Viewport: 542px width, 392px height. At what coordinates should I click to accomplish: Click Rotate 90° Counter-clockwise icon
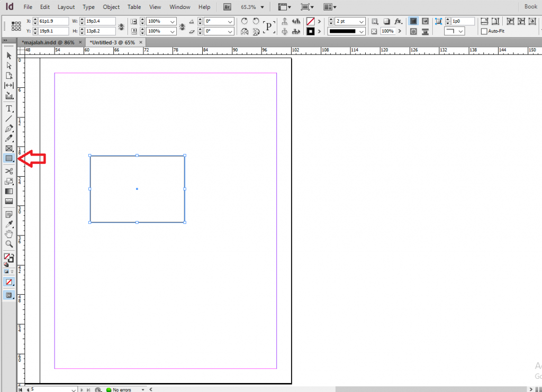tap(256, 21)
